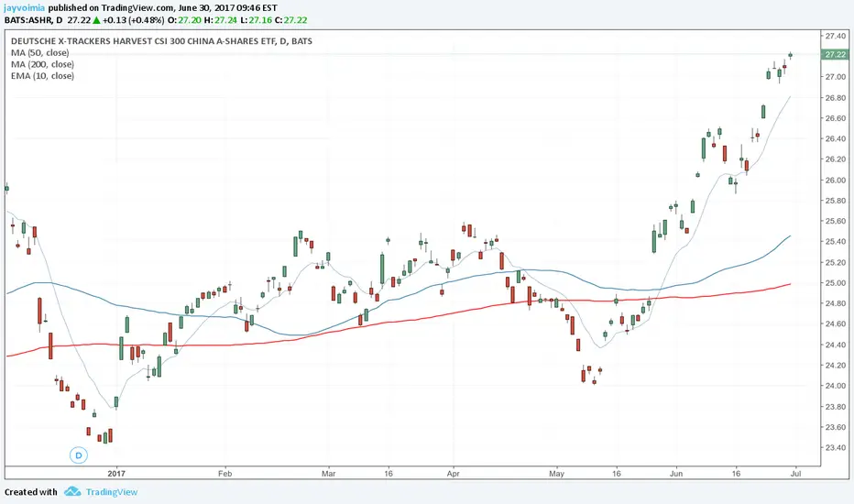The width and height of the screenshot is (854, 504).
Task: Click the L:27.16 low value in header
Action: pos(256,20)
